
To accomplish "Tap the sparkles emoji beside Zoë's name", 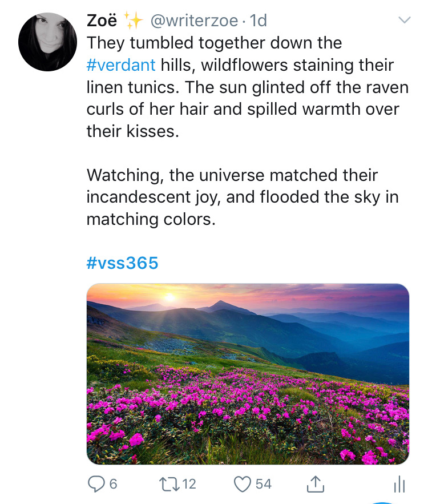I will [134, 20].
